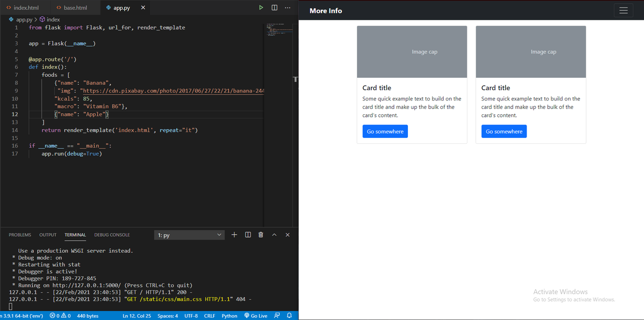Click the pixabay URL in code line 9
644x320 pixels.
174,91
